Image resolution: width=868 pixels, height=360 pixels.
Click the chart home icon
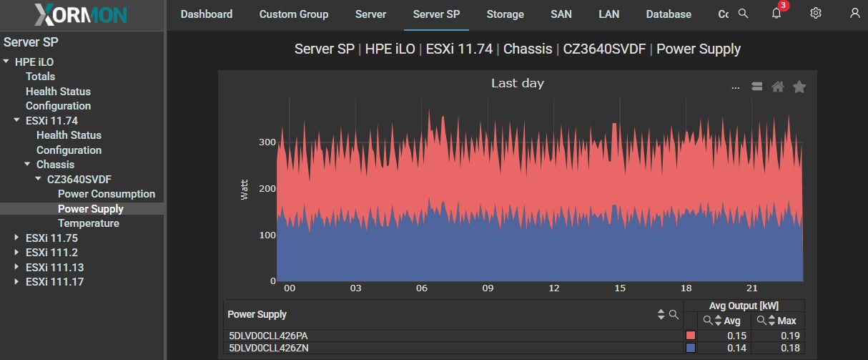pyautogui.click(x=778, y=87)
